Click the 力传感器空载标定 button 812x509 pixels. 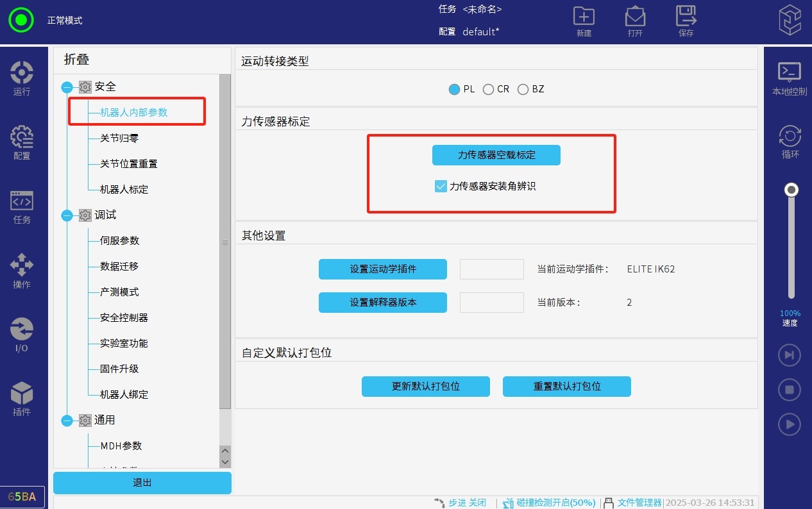tap(496, 155)
